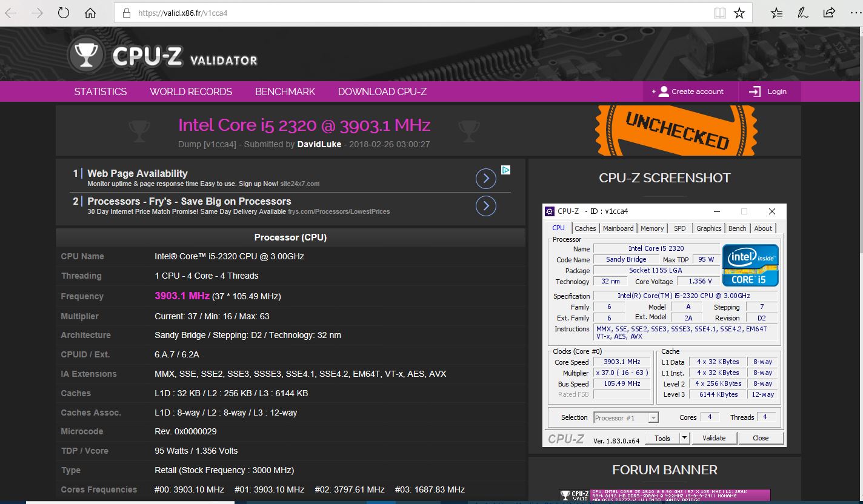
Task: Open Web Page Availability ad link
Action: [x=138, y=173]
